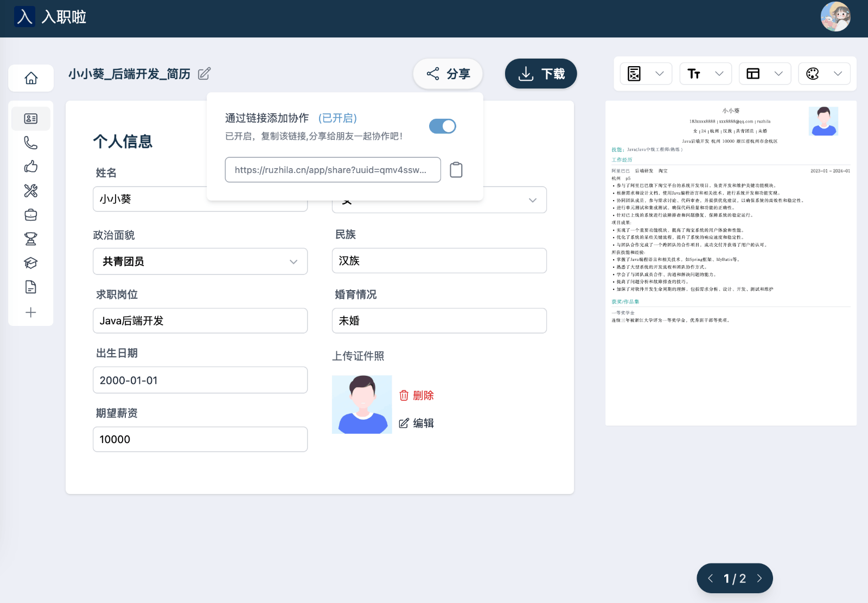Go to Home via sidebar icon

pos(31,78)
